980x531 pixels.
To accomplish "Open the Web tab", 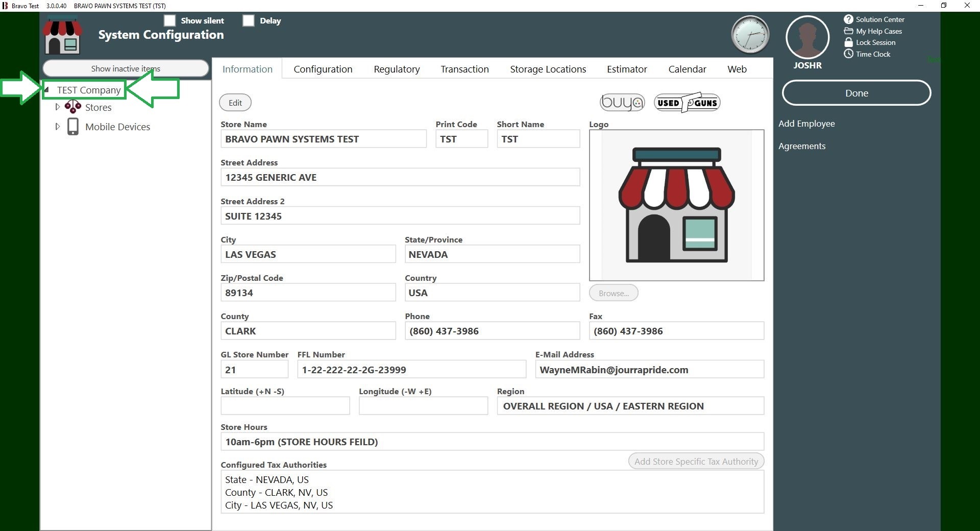I will point(737,69).
